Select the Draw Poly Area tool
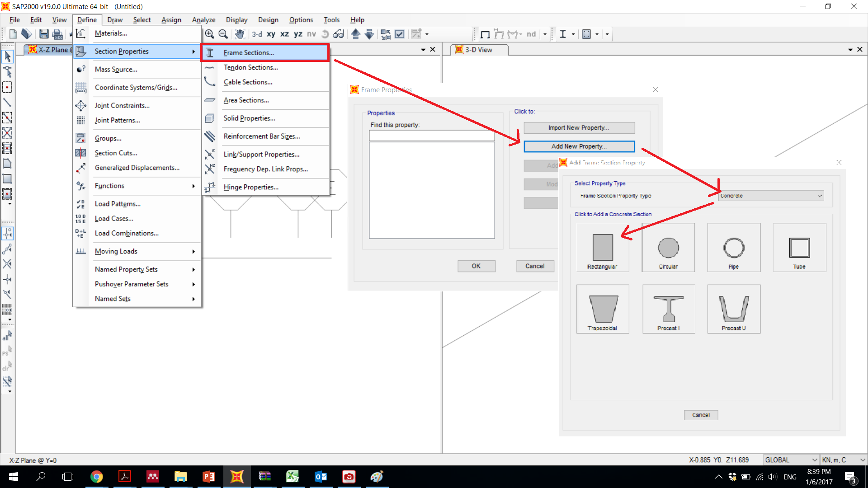Screen dimensions: 868x488 [x=7, y=164]
